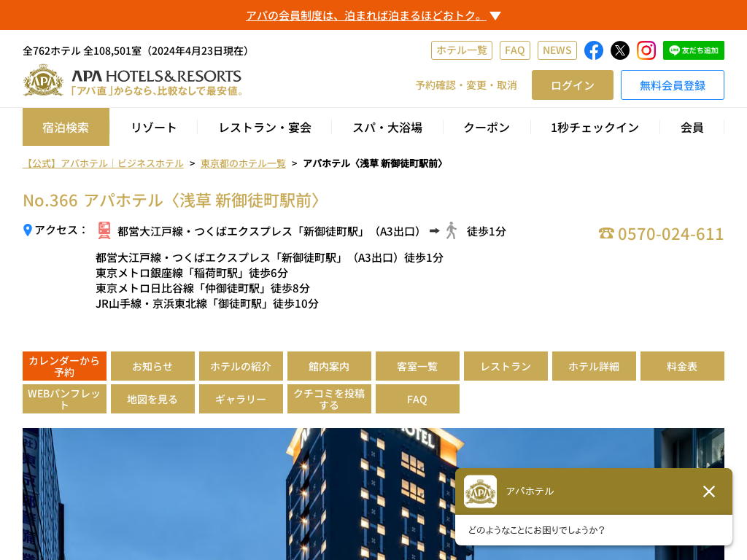Click the WEBパンフレット button
The width and height of the screenshot is (747, 560).
click(x=64, y=399)
